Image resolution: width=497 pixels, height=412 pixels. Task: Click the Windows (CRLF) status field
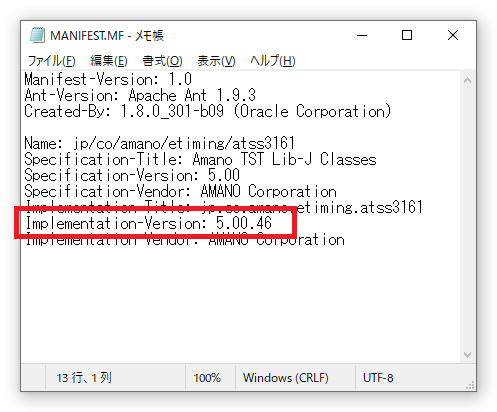(286, 378)
